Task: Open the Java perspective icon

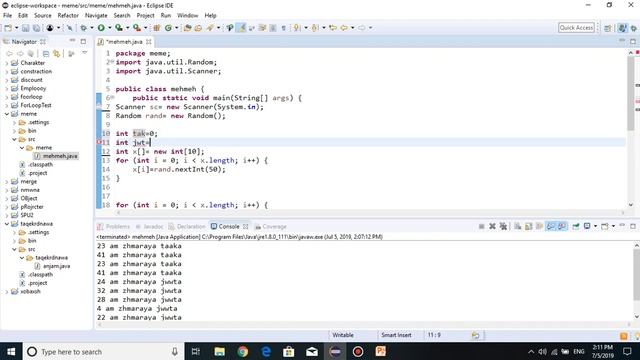Action: (x=622, y=28)
